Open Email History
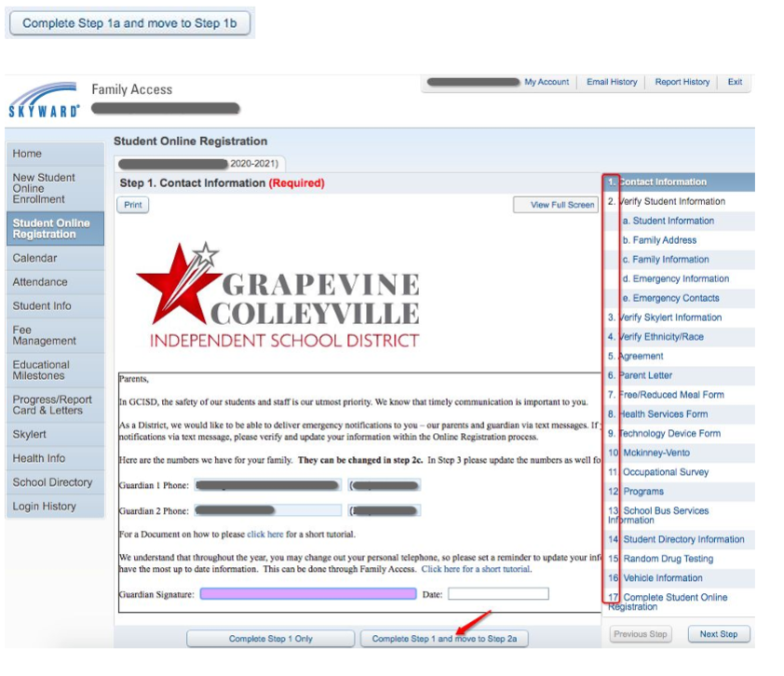Viewport: 784px width, 676px height. 612,82
